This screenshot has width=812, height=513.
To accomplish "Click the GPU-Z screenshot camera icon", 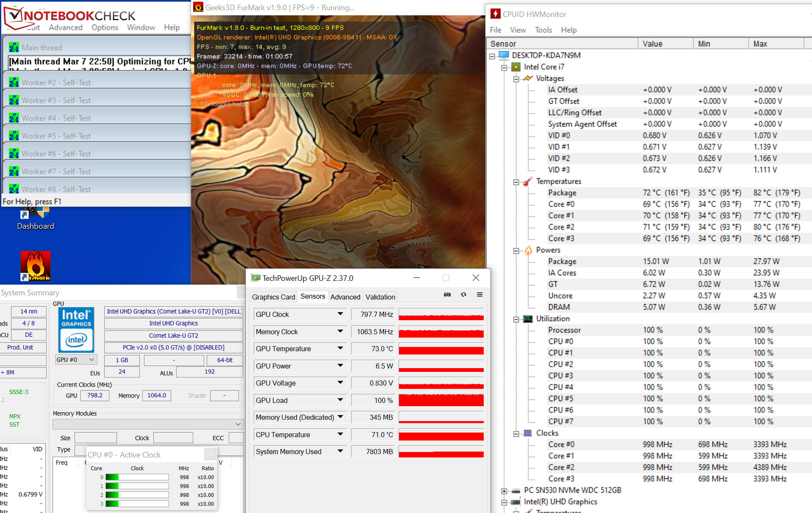I will (x=447, y=295).
